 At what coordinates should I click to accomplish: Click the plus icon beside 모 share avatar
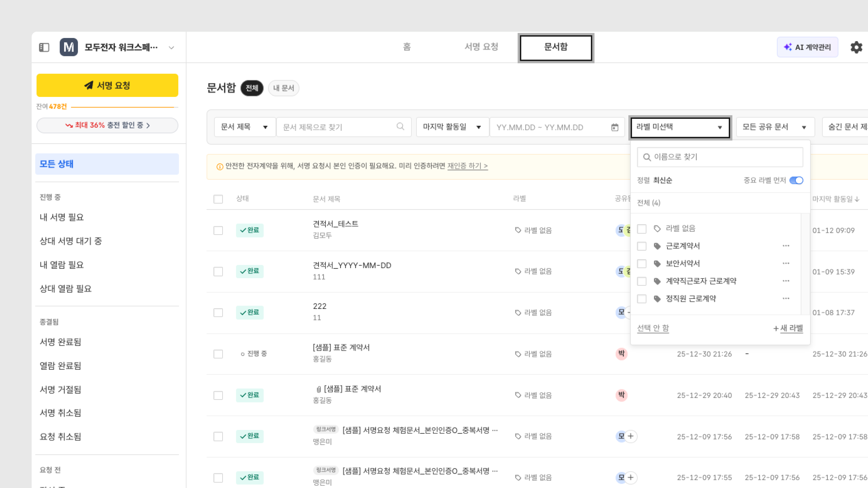coord(631,436)
